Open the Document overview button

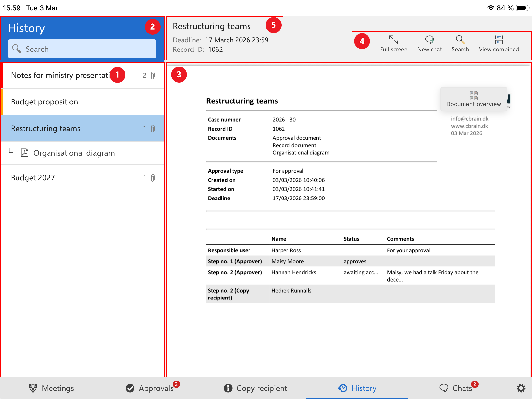pyautogui.click(x=474, y=99)
